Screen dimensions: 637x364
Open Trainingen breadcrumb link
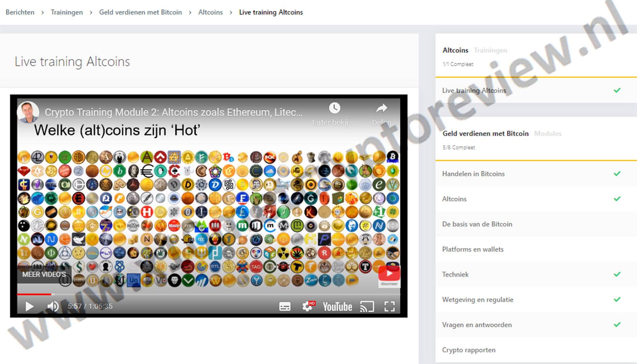[x=67, y=12]
